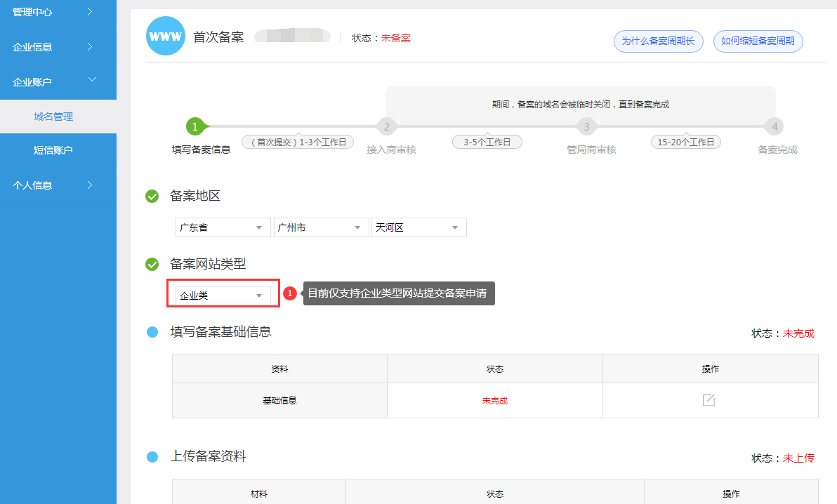Click the blue dot beside 上传备案资料

point(152,457)
